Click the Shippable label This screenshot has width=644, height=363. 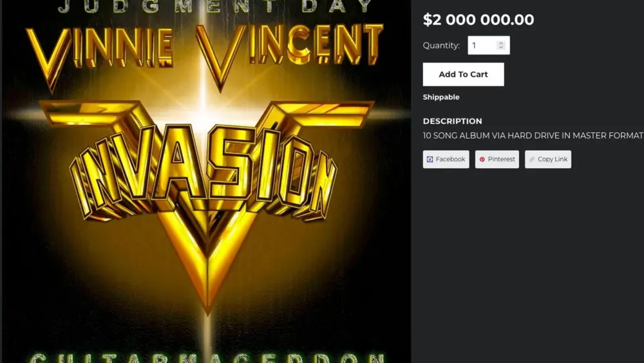441,97
